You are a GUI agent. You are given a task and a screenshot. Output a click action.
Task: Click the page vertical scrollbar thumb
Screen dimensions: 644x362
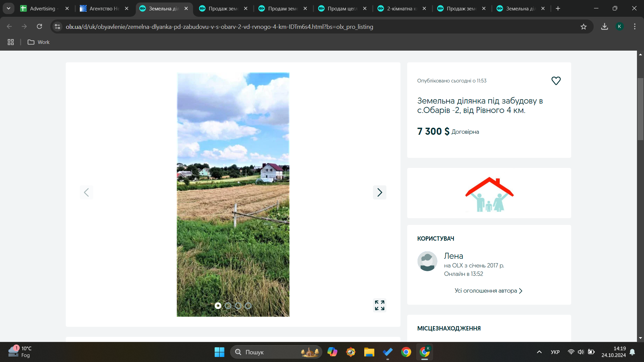pyautogui.click(x=640, y=109)
